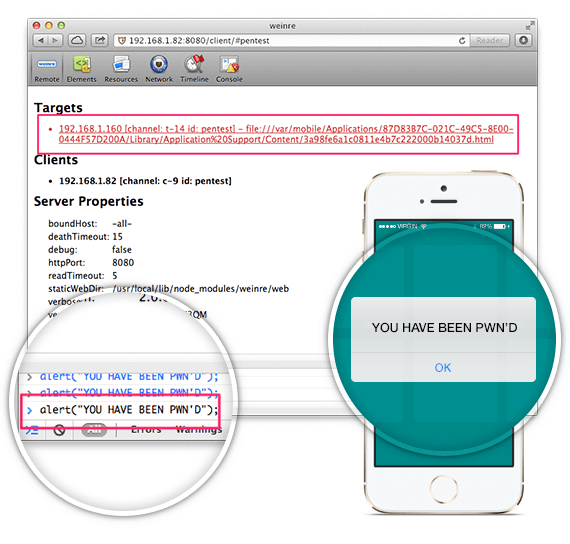Click the Reader button
The width and height of the screenshot is (570, 544).
(490, 40)
